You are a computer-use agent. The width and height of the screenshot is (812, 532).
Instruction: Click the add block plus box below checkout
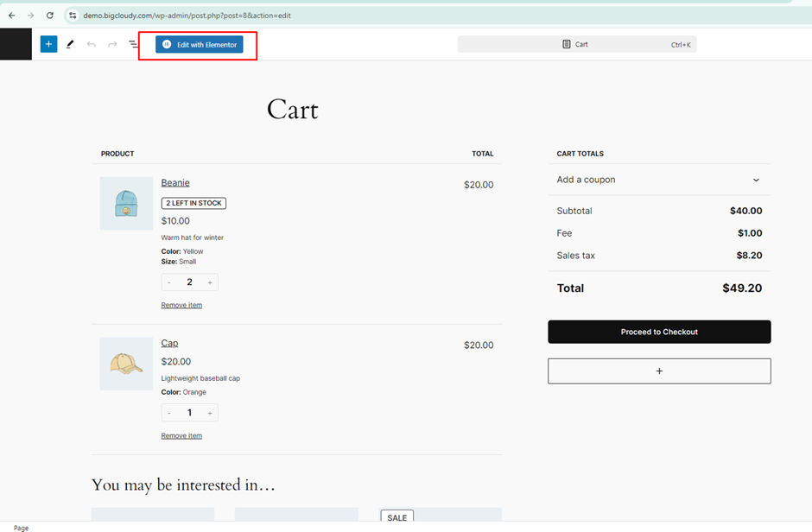(x=659, y=371)
